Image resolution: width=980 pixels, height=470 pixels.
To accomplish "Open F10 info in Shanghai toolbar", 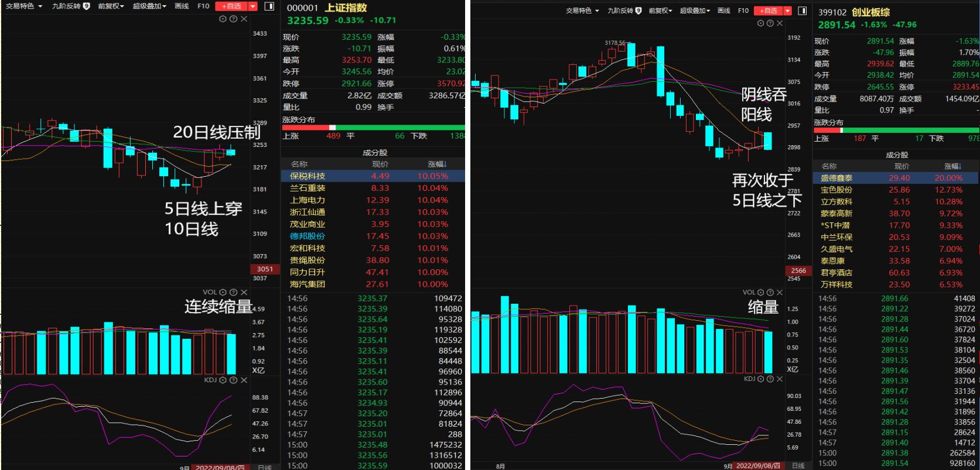I will pos(203,6).
